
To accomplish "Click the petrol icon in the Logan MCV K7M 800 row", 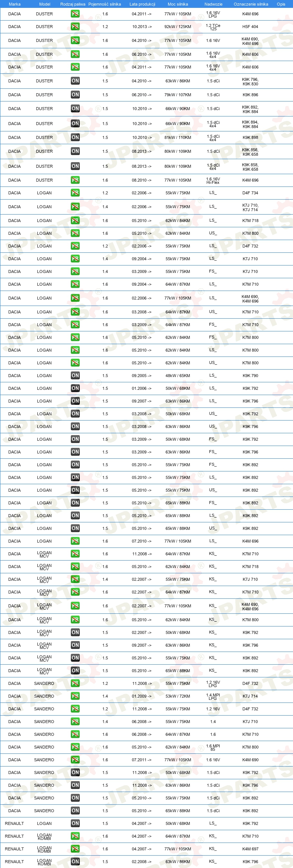I will (x=75, y=620).
